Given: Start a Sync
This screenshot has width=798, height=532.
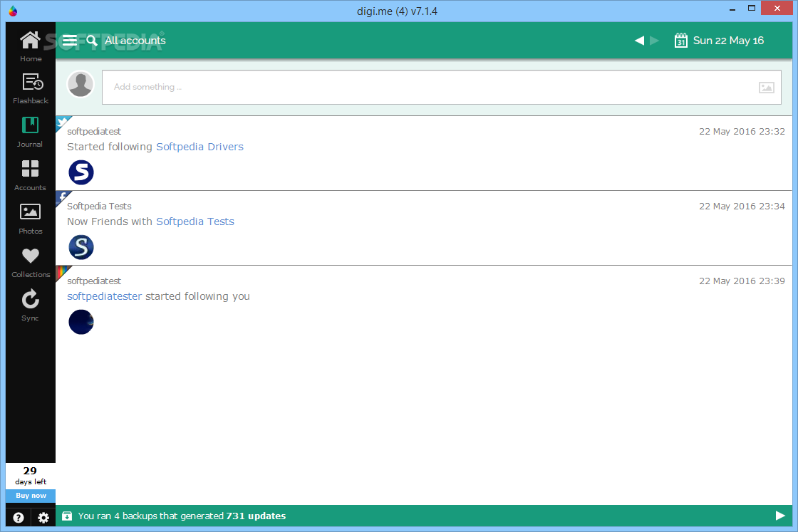Looking at the screenshot, I should [30, 306].
